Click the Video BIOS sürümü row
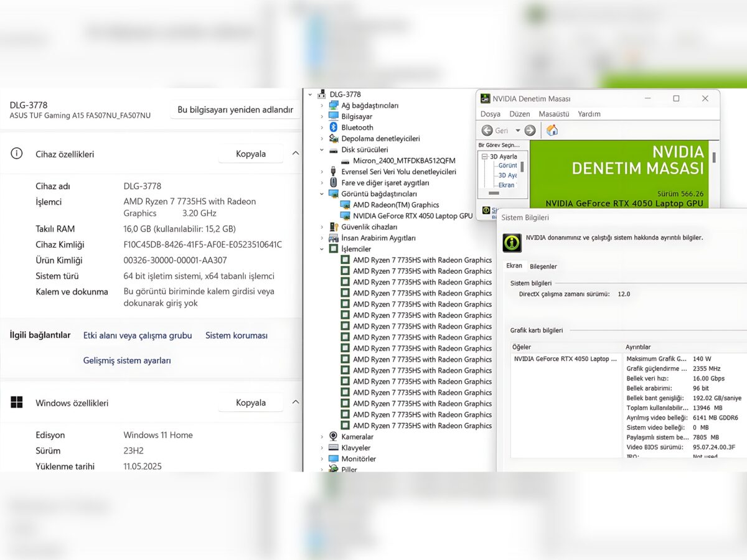Viewport: 747px width, 560px height. pyautogui.click(x=685, y=447)
